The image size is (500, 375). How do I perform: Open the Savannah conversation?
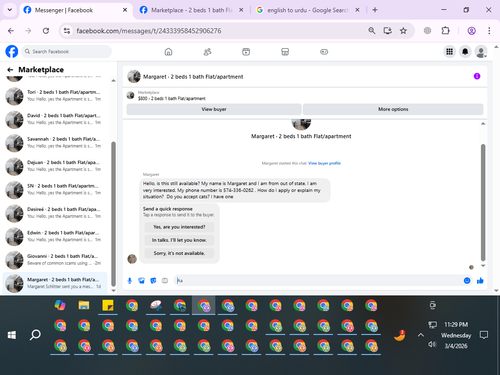(55, 143)
